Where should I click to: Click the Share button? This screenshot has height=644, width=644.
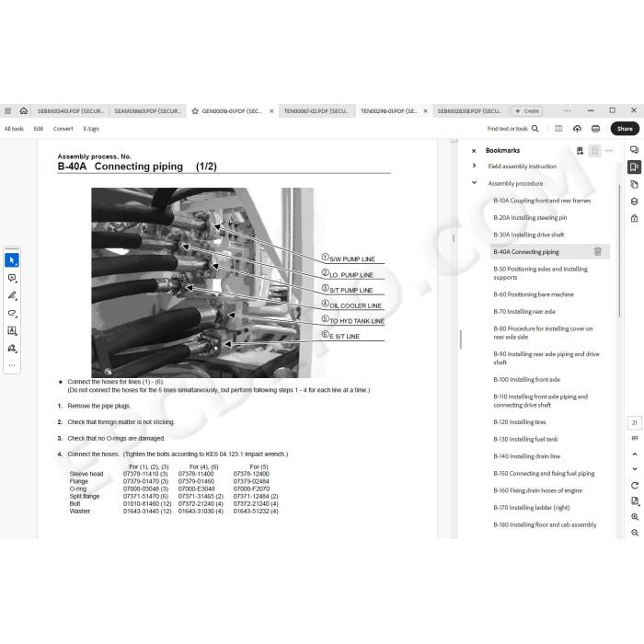[625, 129]
